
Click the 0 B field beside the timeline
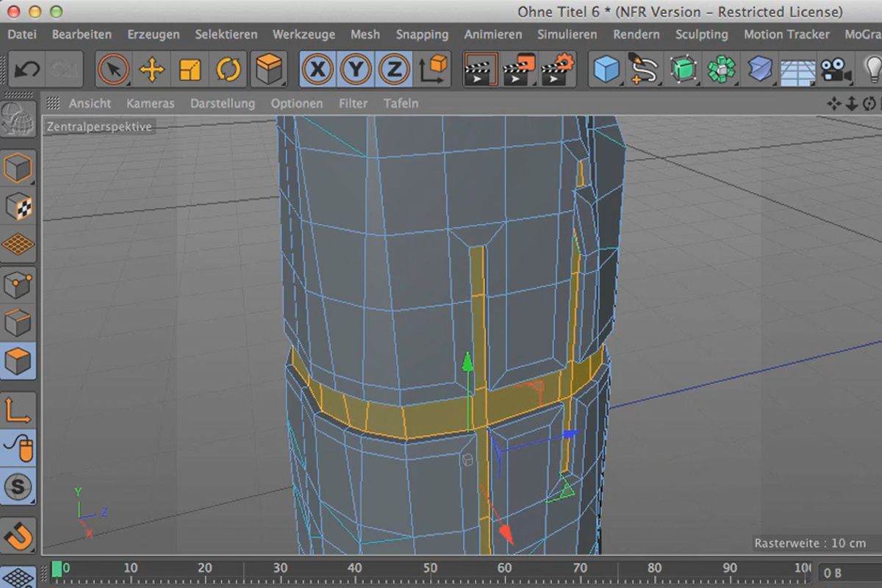coord(850,572)
